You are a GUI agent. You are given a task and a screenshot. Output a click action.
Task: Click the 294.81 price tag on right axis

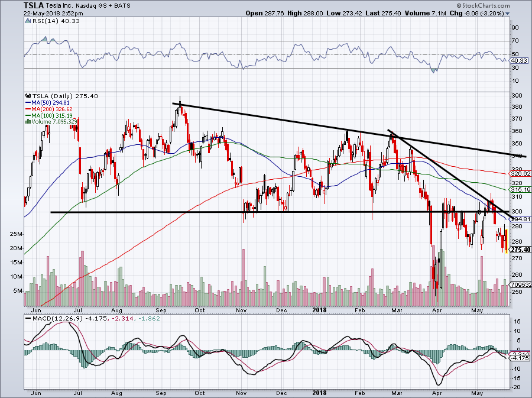(520, 219)
